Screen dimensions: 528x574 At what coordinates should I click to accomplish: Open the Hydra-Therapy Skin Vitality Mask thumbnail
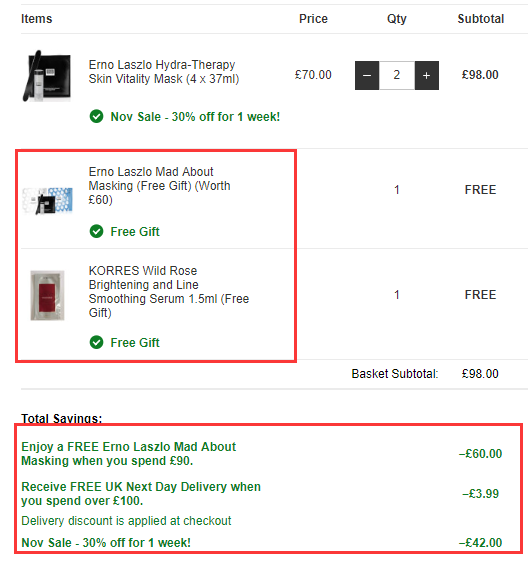(x=47, y=76)
